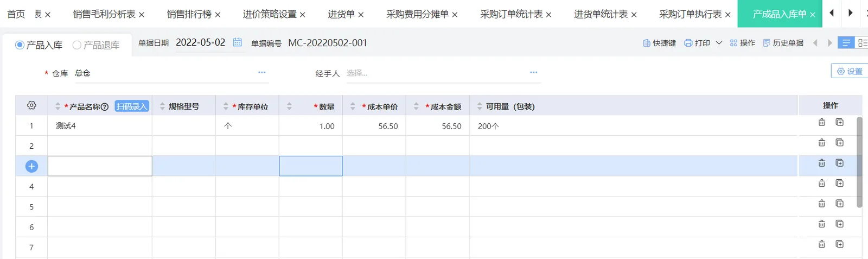Sort by the 可用量（包装） column
Image resolution: width=868 pixels, height=259 pixels.
pos(480,107)
